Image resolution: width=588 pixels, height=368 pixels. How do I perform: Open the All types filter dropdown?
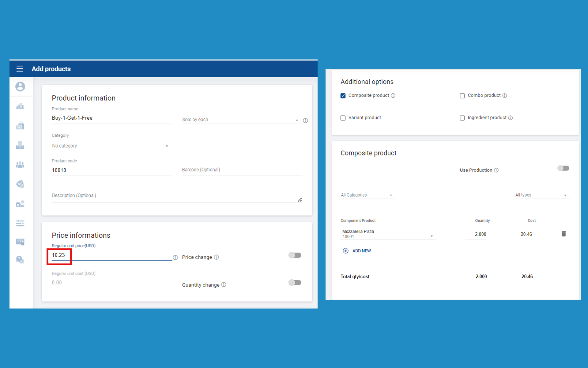(x=541, y=195)
